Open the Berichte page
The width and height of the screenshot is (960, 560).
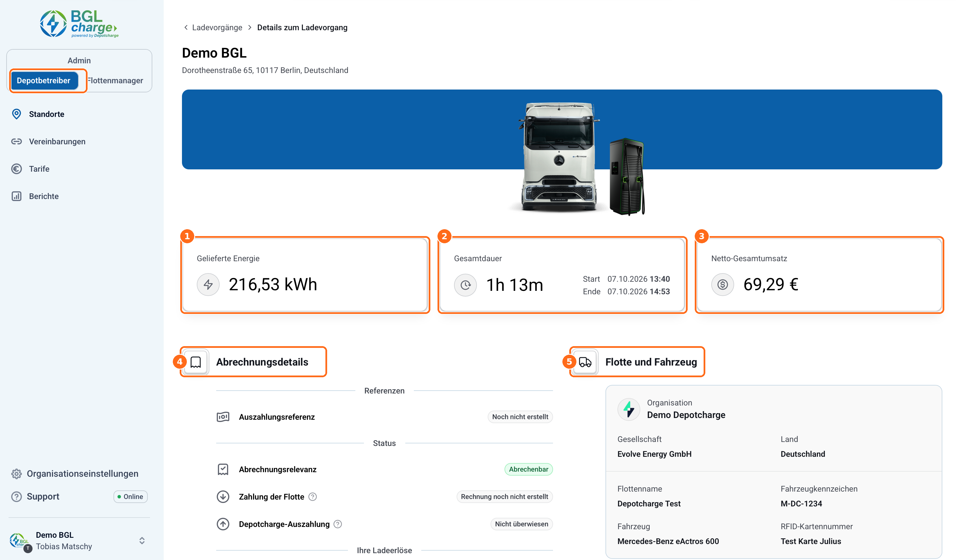point(44,196)
